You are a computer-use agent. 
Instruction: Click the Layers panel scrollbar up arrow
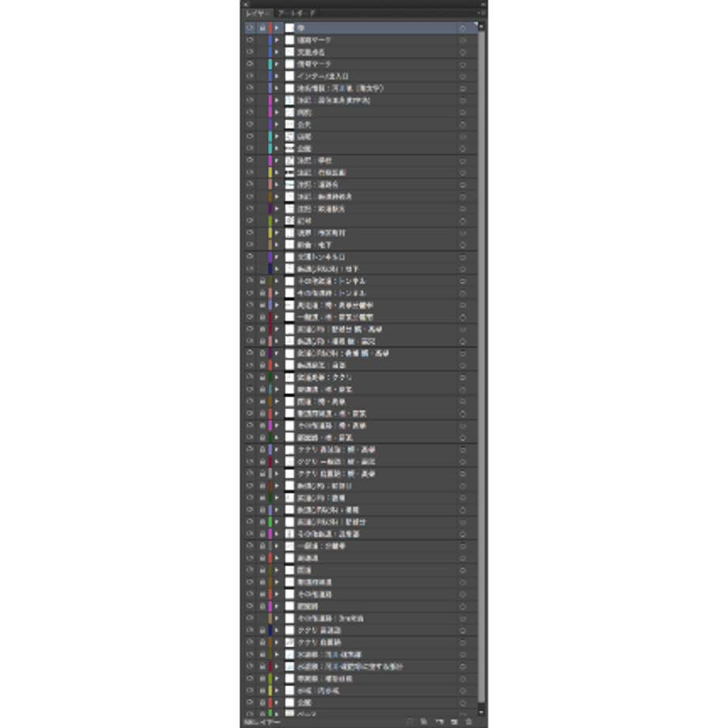[481, 26]
